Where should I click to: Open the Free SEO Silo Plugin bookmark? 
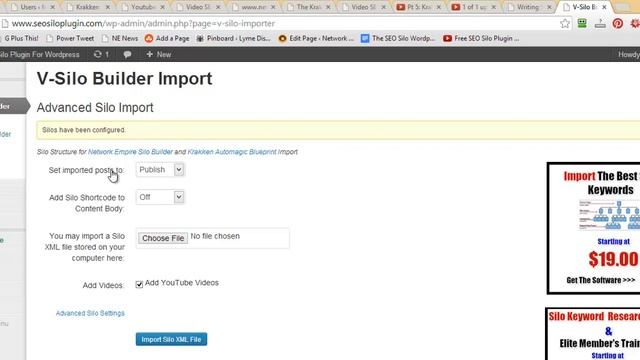coord(481,38)
